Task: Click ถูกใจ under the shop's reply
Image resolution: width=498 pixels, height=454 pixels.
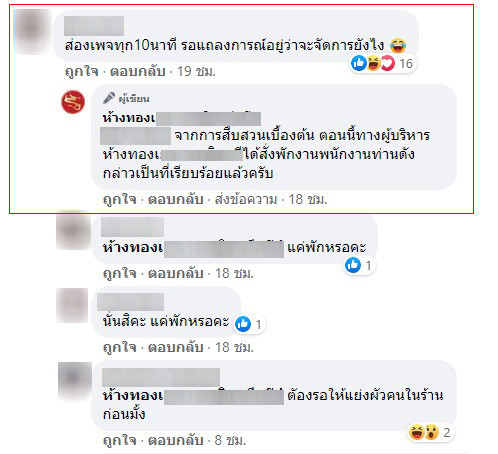Action: (x=120, y=199)
